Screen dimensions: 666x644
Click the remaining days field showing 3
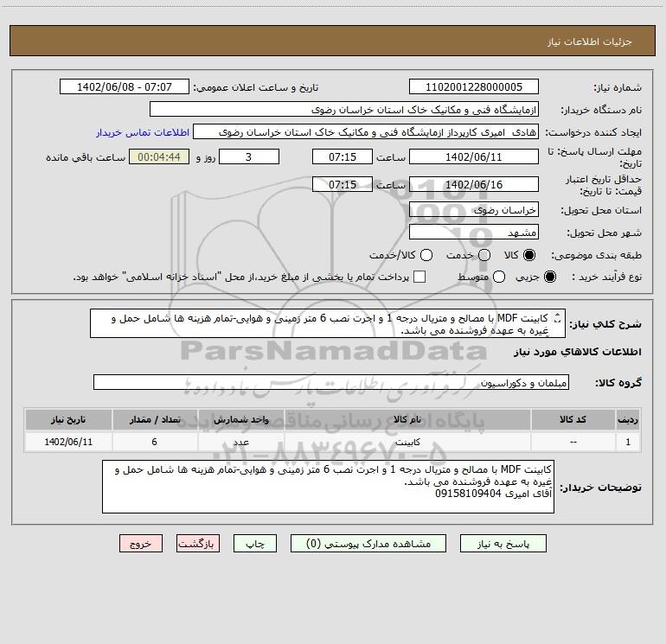pos(249,156)
